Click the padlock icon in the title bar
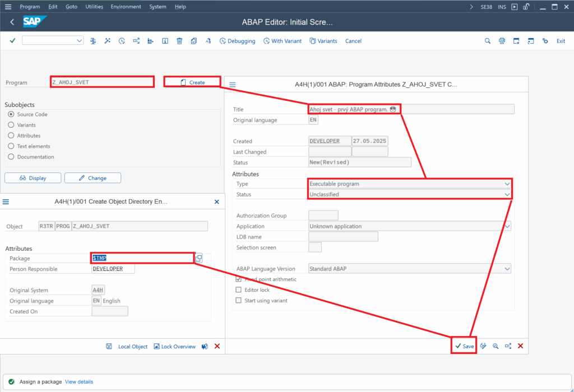The height and width of the screenshot is (392, 574). tap(526, 7)
